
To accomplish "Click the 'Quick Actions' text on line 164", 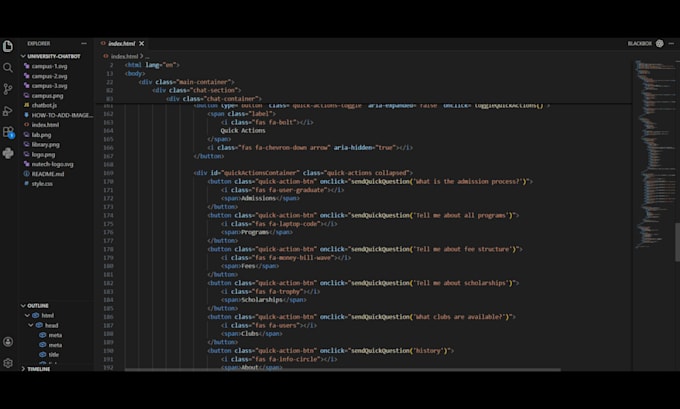I will click(x=243, y=131).
